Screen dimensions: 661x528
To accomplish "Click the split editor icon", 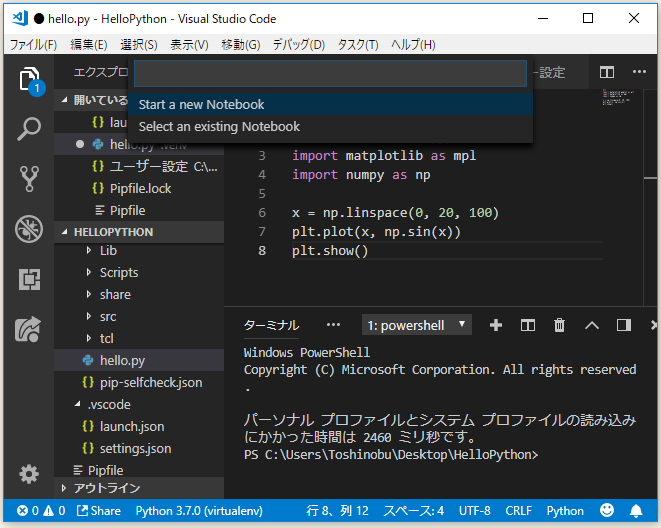I will point(607,72).
